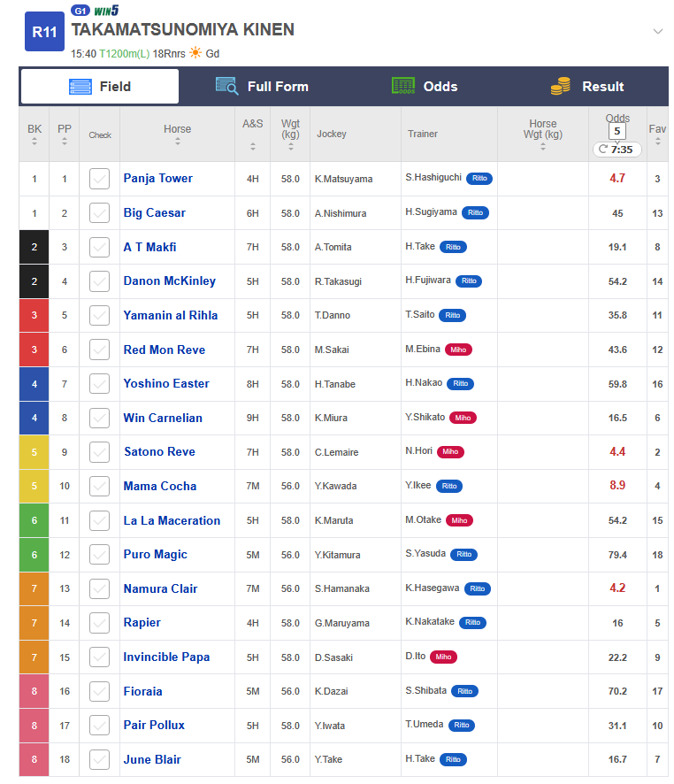Click bracket 2 black cell for Danon McKinley

[34, 281]
